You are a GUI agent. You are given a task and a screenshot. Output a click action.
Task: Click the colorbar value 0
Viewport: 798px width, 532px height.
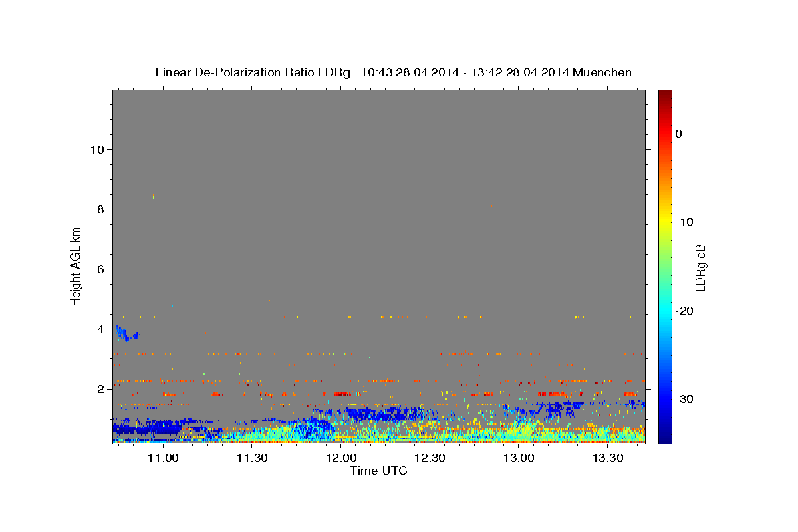pos(678,134)
